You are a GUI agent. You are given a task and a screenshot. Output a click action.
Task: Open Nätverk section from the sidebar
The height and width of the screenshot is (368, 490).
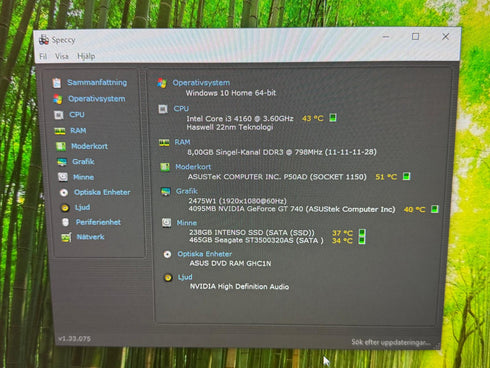pyautogui.click(x=90, y=237)
